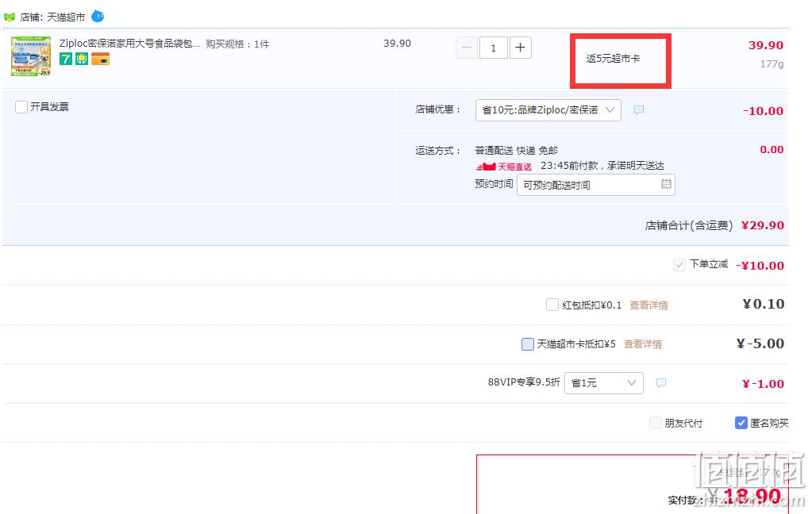Click the 普通配送 快递 免邮 shipping text

[516, 151]
